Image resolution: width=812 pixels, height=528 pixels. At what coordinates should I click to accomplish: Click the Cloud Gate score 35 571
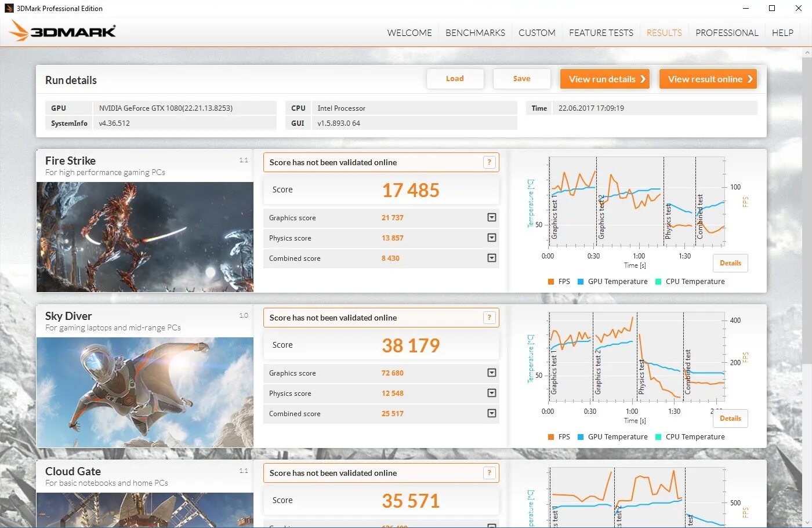click(x=411, y=501)
